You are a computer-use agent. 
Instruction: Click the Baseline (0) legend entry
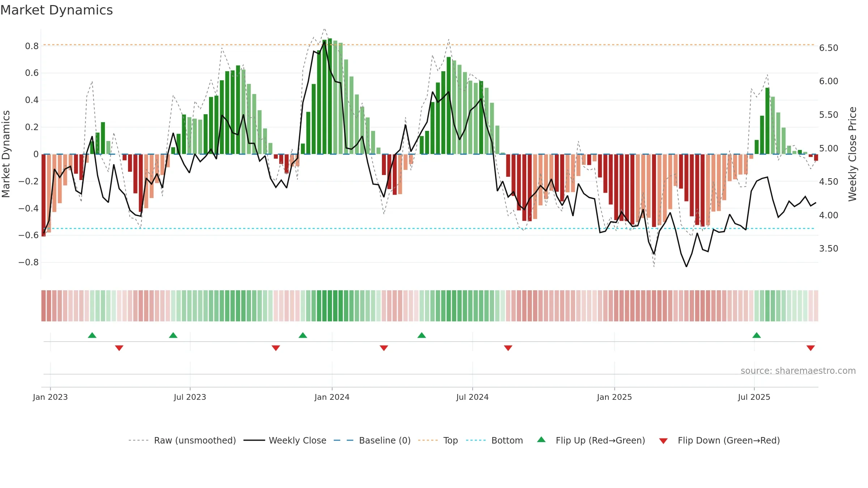(372, 440)
